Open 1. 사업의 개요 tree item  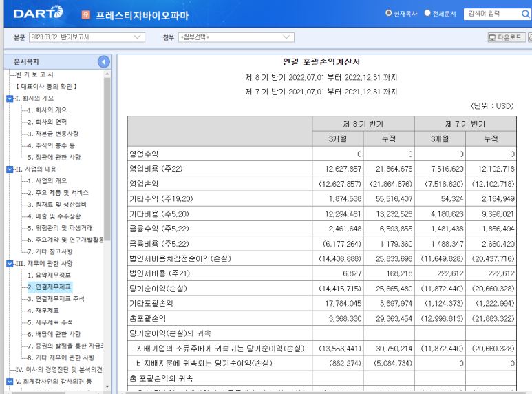coord(47,181)
